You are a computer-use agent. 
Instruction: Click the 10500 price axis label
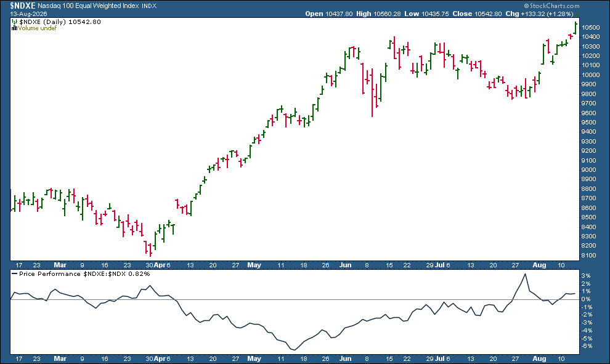pos(590,27)
